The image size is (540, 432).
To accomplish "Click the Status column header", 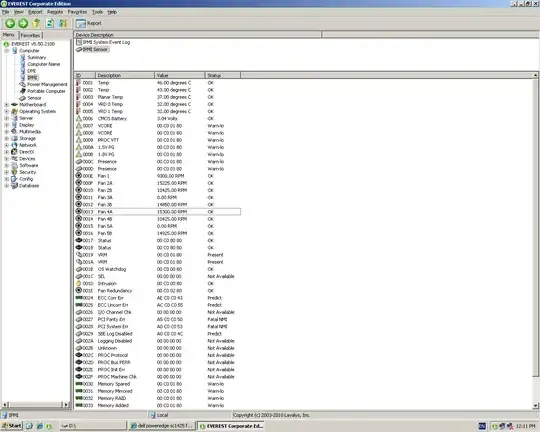I will [222, 75].
